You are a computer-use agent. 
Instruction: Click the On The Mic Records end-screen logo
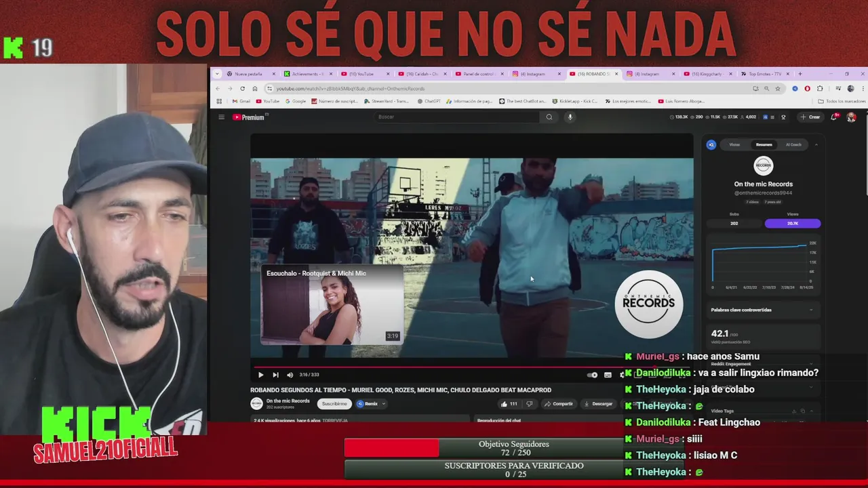tap(649, 304)
